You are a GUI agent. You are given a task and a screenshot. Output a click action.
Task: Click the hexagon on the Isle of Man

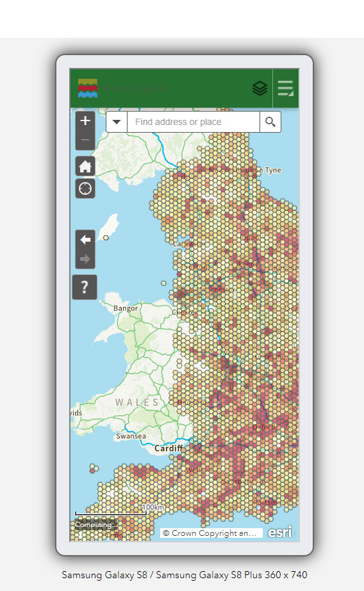click(106, 238)
